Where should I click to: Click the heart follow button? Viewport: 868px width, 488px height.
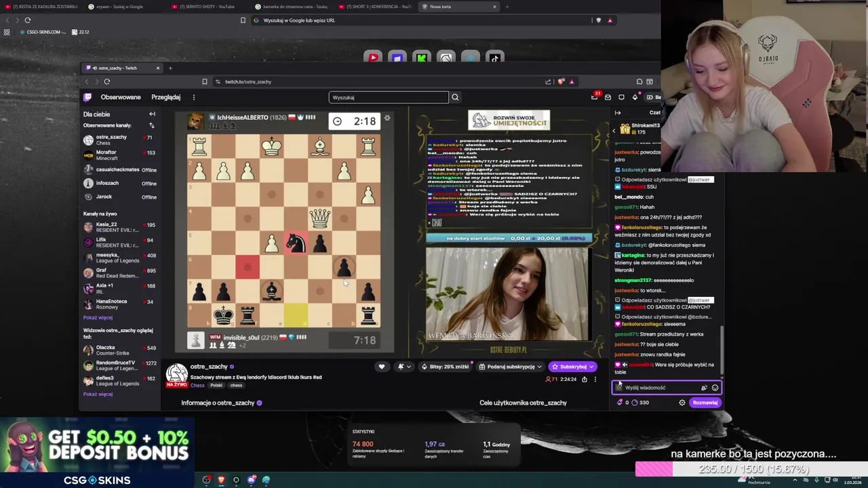tap(382, 367)
